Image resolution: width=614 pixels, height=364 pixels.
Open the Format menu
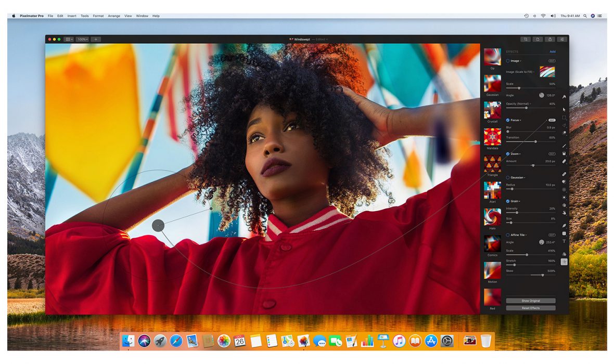tap(98, 16)
